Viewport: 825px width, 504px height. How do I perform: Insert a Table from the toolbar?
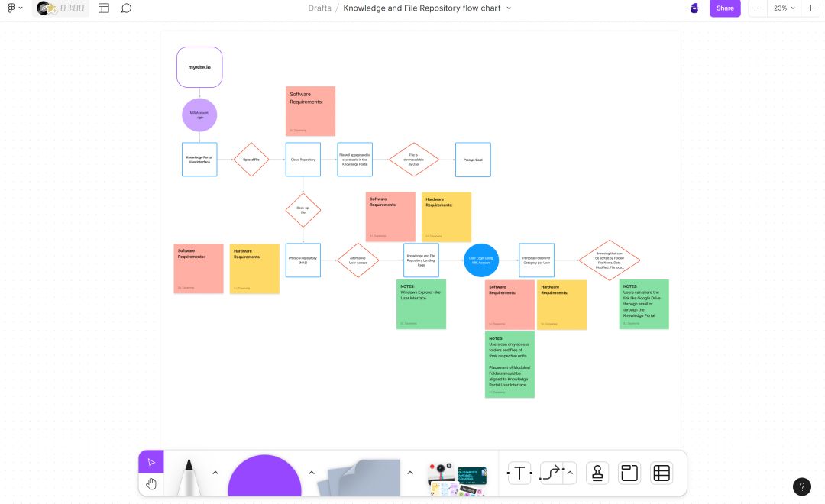pos(662,473)
